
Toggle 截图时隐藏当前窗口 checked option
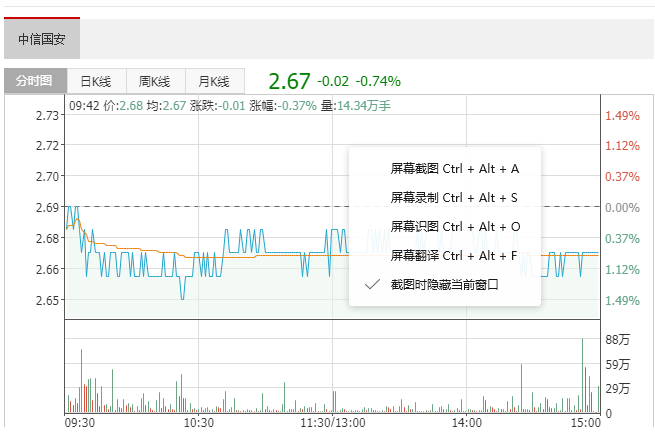tap(444, 284)
